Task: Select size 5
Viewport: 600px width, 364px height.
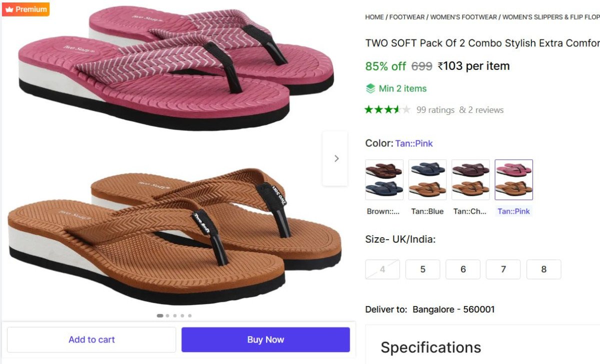Action: click(422, 270)
